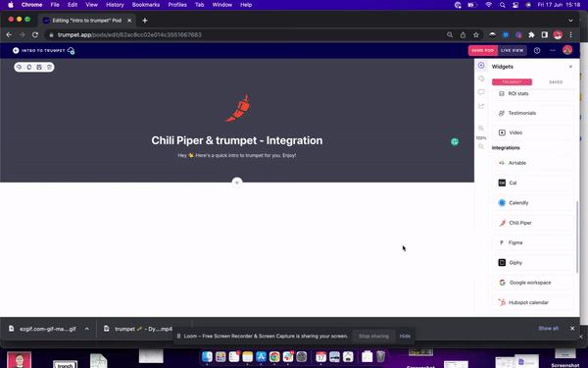This screenshot has width=588, height=368.
Task: Add the Video widget
Action: point(533,132)
